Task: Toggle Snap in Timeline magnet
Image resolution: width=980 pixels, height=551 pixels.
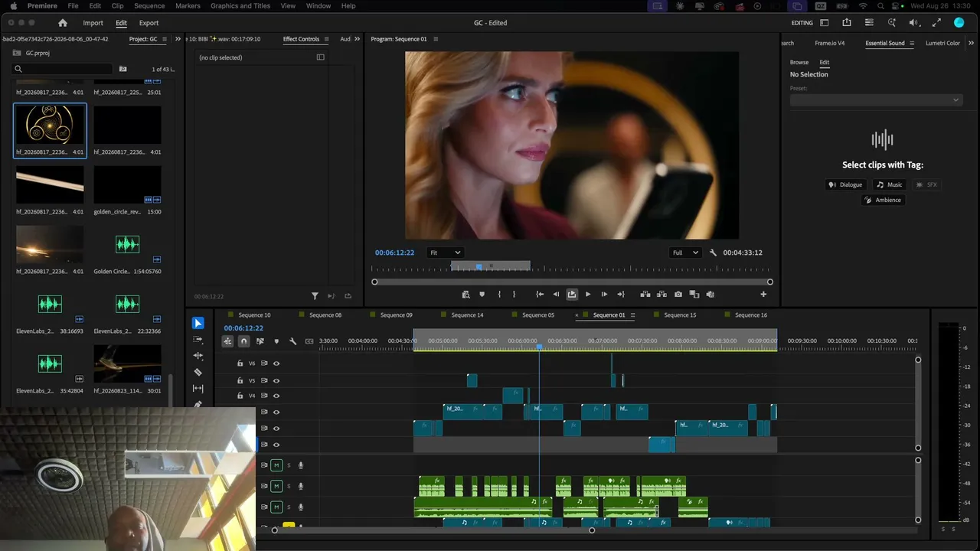Action: (x=243, y=341)
